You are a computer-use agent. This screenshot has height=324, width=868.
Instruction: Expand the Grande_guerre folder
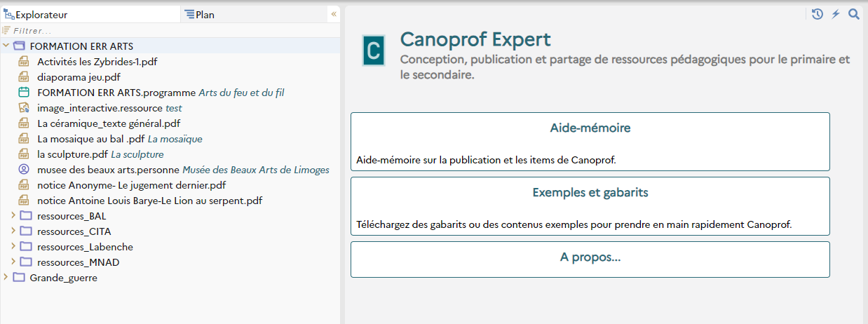[6, 277]
